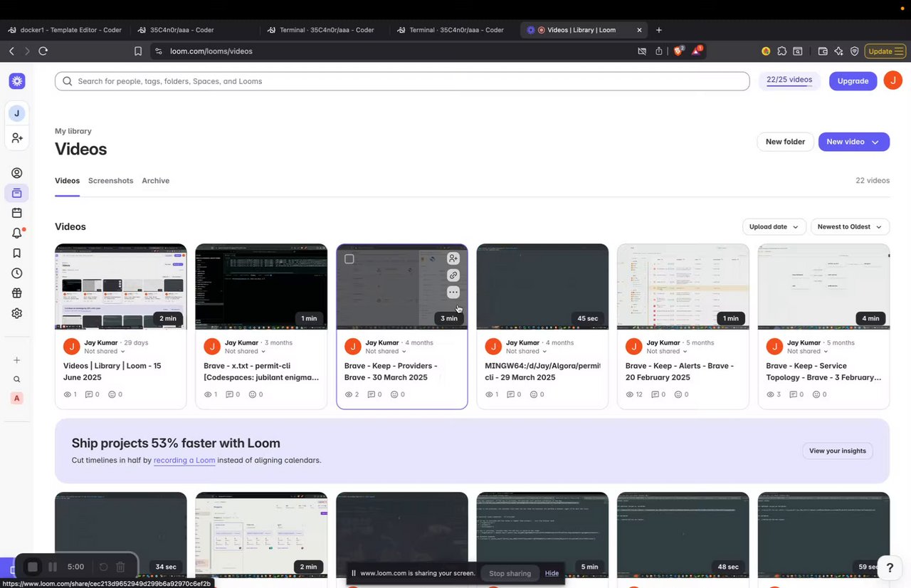Open the Brave Rewards triangle icon
This screenshot has width=911, height=588.
click(x=697, y=51)
